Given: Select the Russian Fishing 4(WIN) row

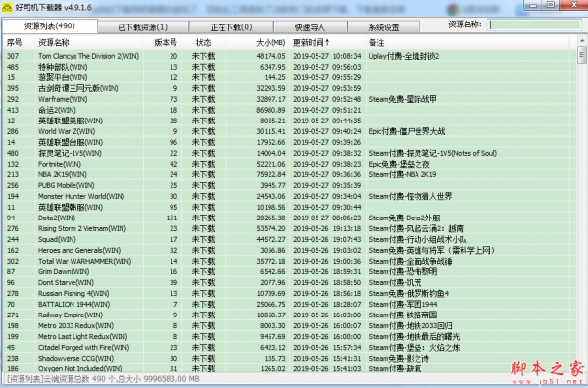Looking at the screenshot, I should (289, 294).
